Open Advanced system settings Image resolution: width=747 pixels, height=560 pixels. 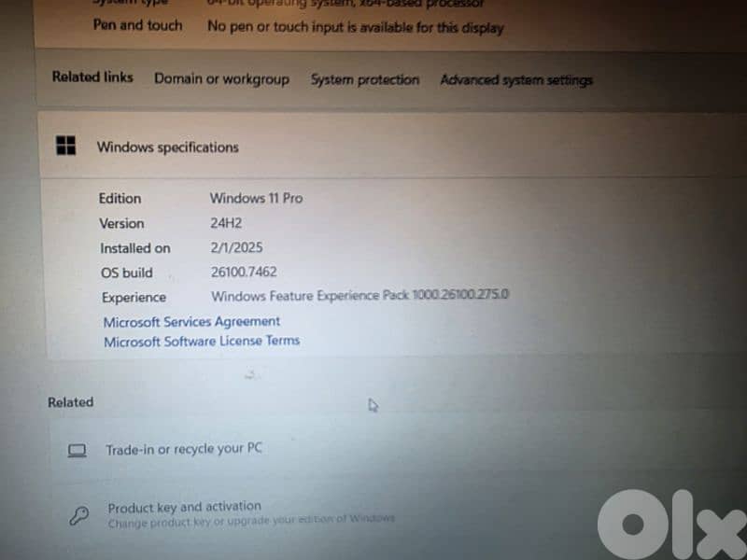tap(515, 81)
